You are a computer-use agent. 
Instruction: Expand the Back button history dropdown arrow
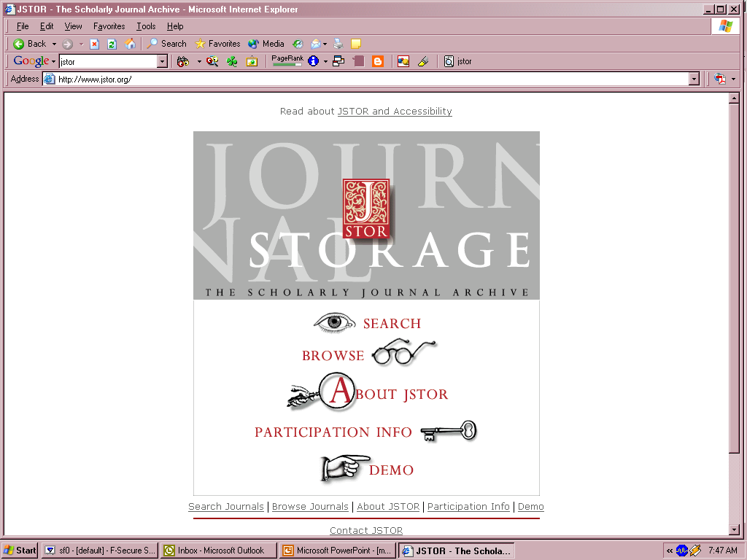[x=54, y=44]
